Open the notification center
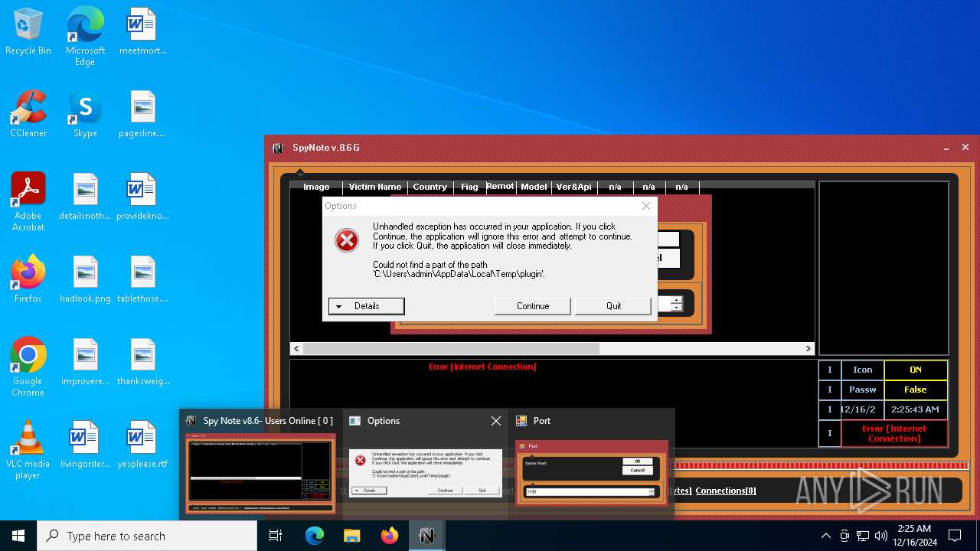 [955, 536]
